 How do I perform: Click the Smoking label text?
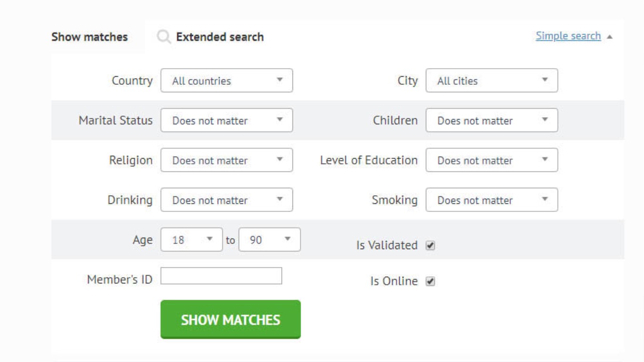click(x=394, y=200)
